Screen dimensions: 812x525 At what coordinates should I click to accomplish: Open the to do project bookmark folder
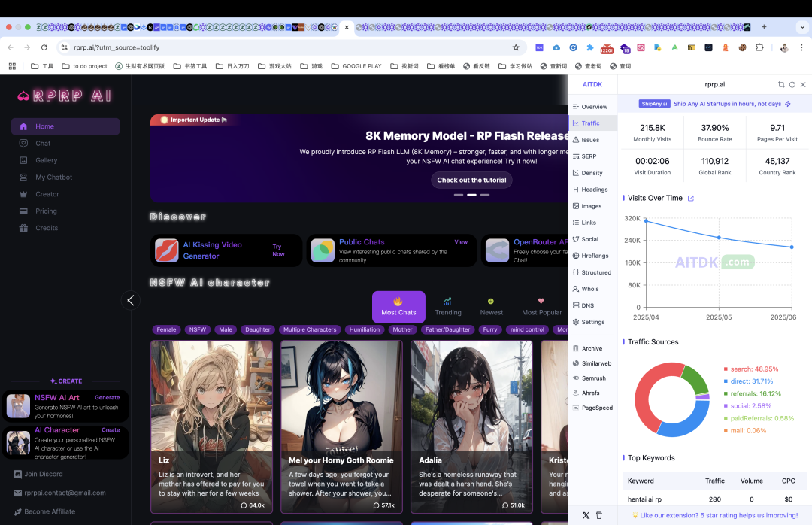(84, 66)
